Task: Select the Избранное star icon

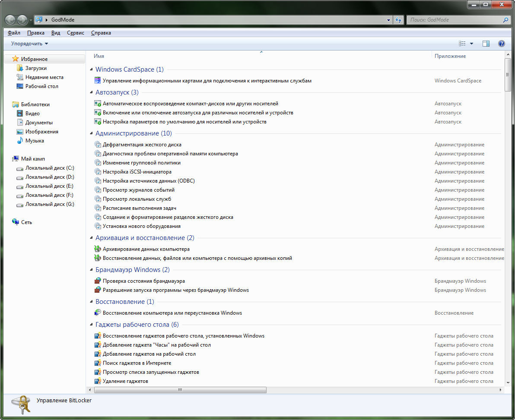Action: click(x=15, y=59)
